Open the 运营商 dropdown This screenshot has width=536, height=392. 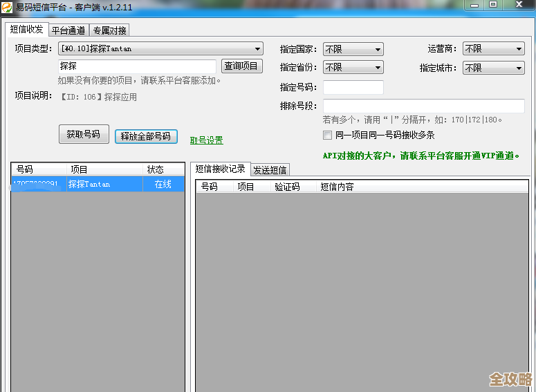[x=494, y=49]
